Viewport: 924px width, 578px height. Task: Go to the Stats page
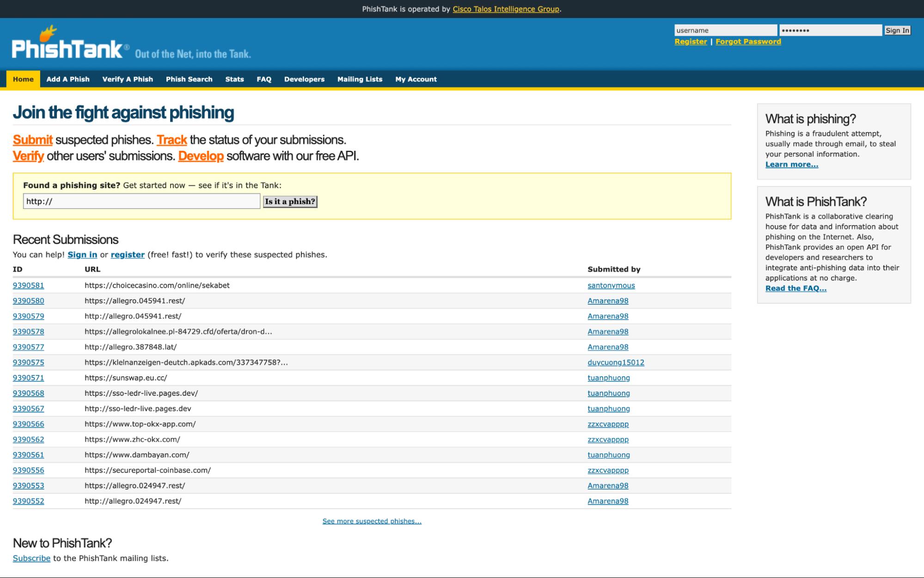[x=233, y=79]
